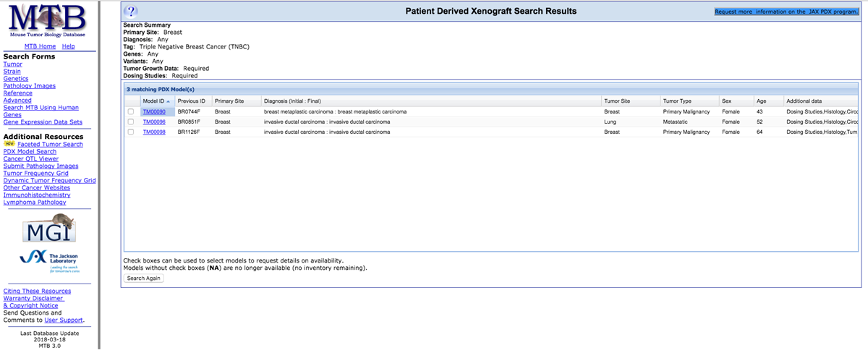Open the Tumor search form

pos(12,64)
